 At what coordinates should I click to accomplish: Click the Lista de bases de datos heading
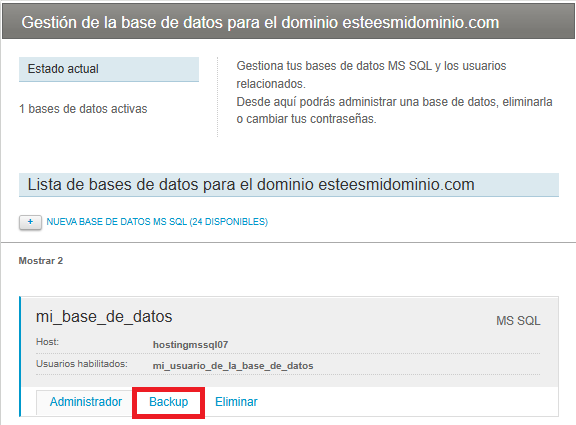point(289,184)
